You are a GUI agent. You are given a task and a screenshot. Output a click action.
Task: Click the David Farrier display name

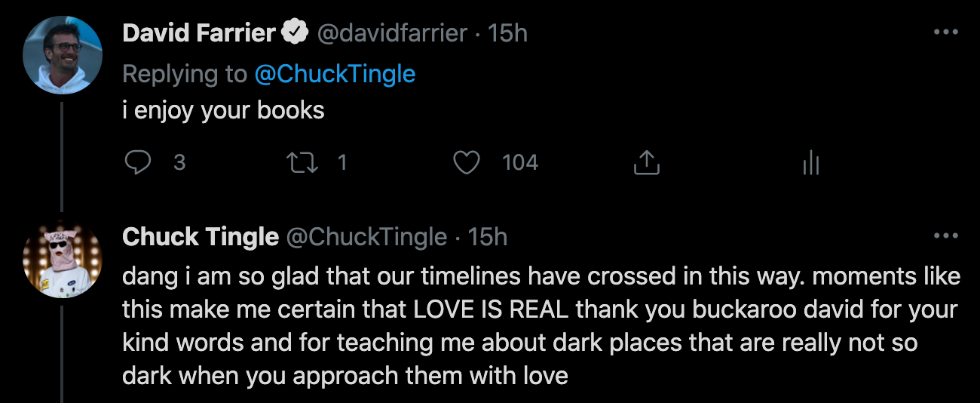point(199,33)
